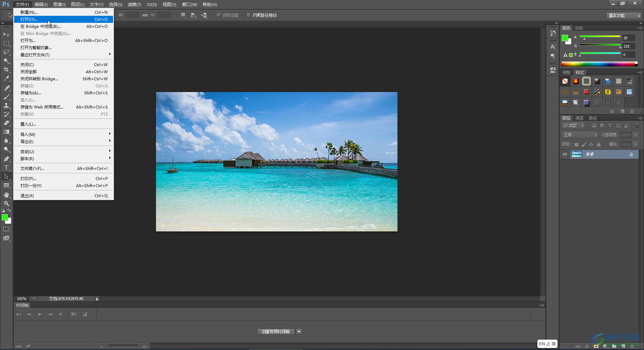
Task: Click 创建视频时间轴 button
Action: [x=276, y=332]
